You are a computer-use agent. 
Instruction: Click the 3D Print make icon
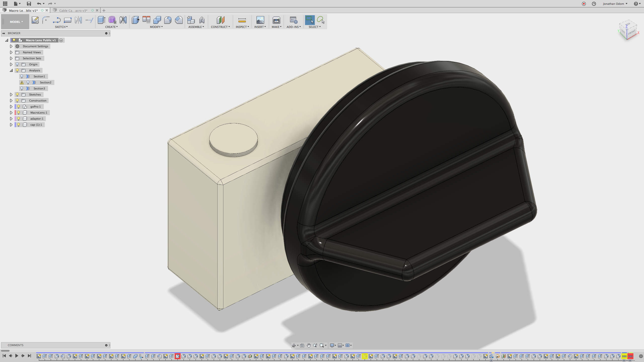(276, 20)
